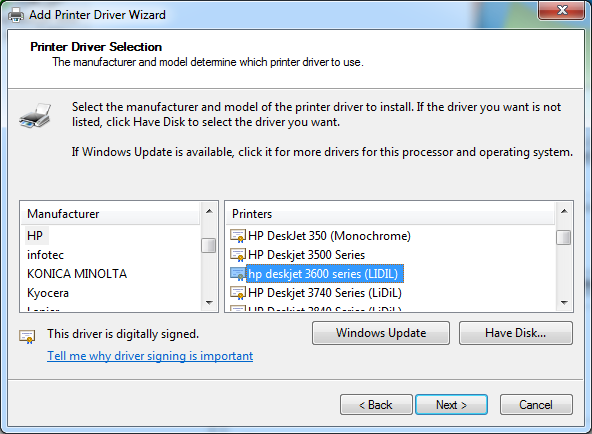This screenshot has width=592, height=434.
Task: Cancel the Add Printer Driver Wizard
Action: [536, 405]
